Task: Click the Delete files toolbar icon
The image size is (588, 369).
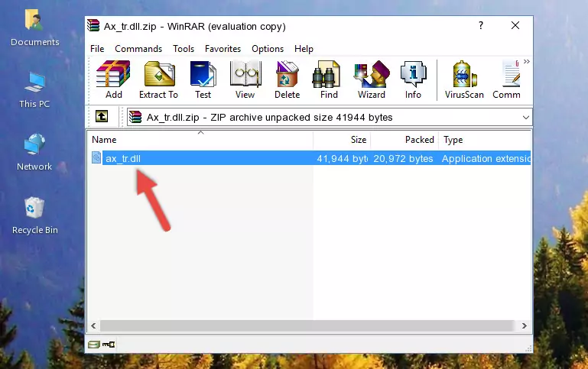Action: click(x=288, y=79)
